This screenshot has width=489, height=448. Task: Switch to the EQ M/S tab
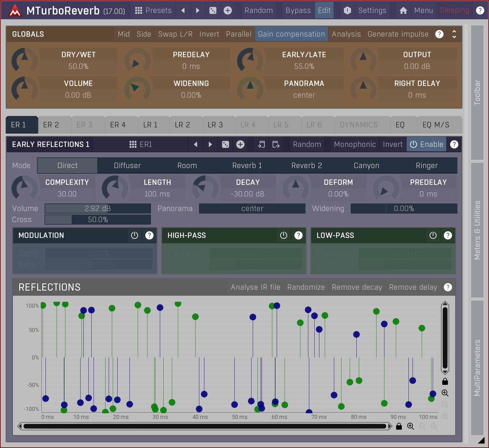pyautogui.click(x=436, y=125)
